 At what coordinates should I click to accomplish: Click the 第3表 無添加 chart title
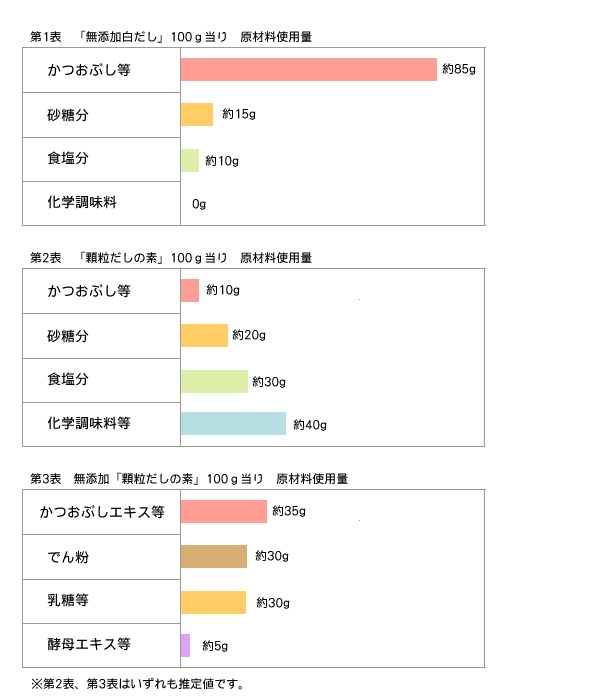pyautogui.click(x=189, y=478)
